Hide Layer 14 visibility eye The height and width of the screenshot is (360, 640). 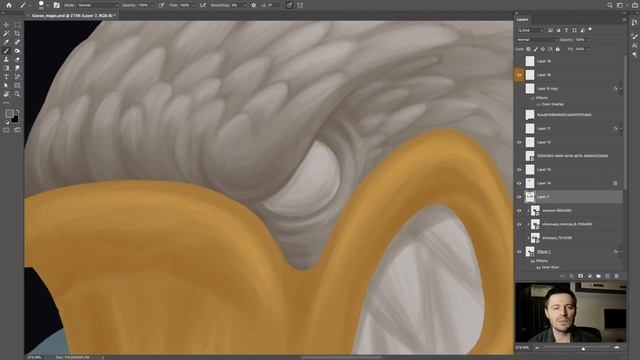pos(519,183)
